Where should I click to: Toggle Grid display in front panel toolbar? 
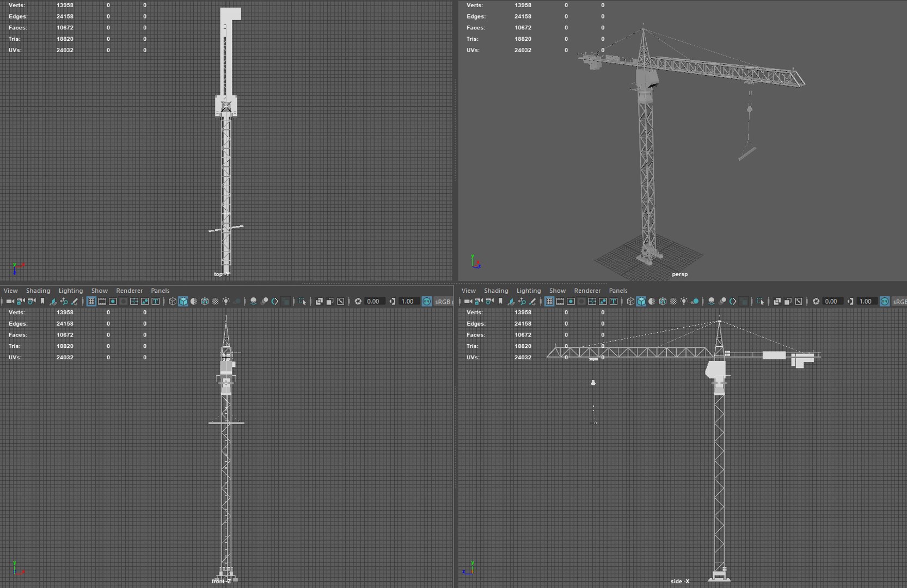(x=91, y=301)
